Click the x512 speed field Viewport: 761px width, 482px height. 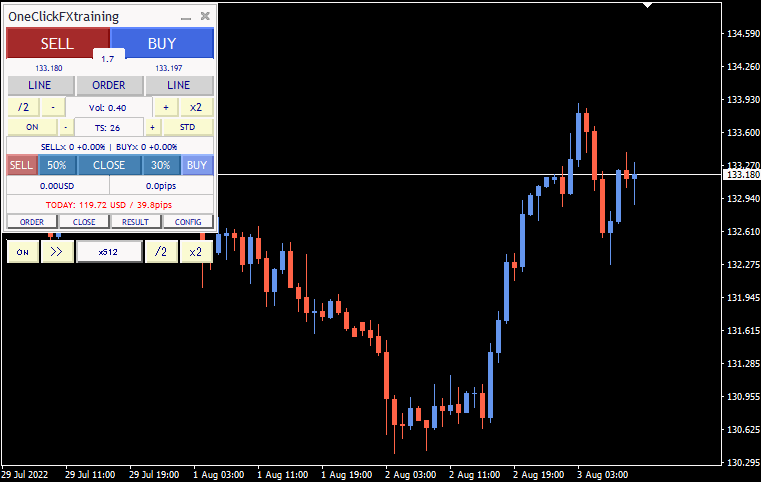[109, 252]
